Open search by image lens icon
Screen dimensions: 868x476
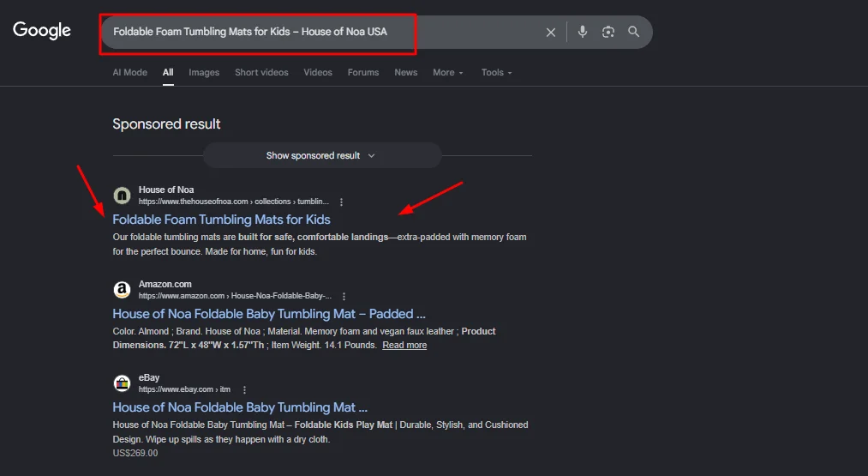point(608,32)
